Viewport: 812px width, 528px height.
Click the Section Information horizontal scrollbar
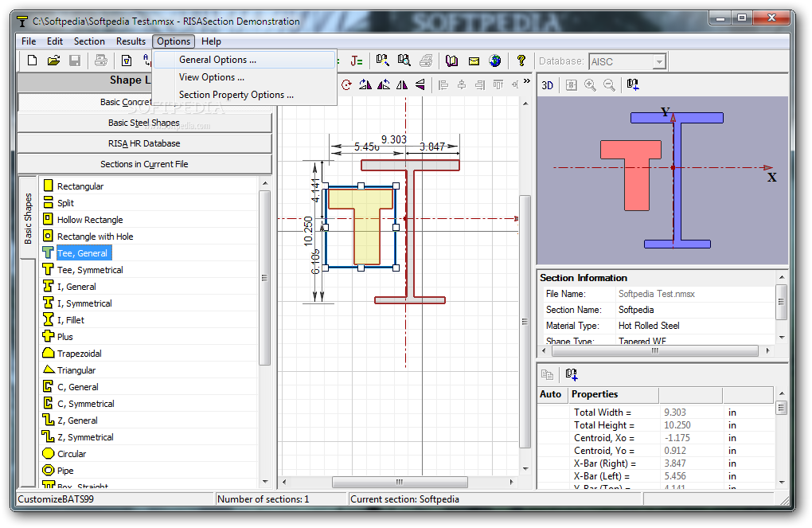[655, 350]
